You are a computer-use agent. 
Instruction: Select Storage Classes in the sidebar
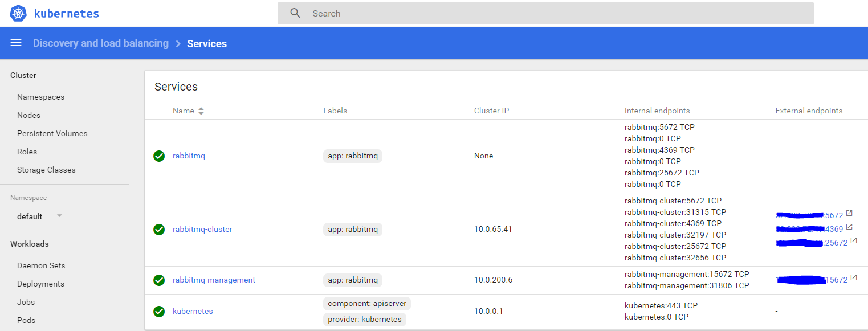point(46,170)
